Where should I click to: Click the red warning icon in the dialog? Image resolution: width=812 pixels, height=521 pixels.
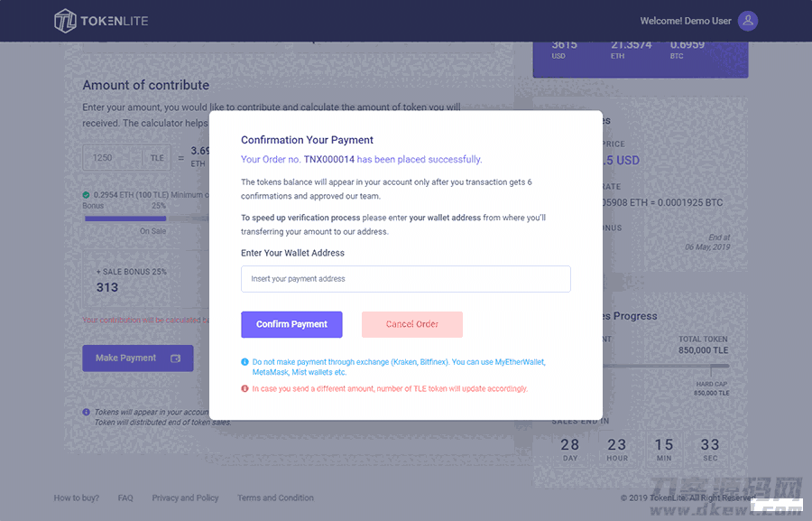[x=245, y=388]
